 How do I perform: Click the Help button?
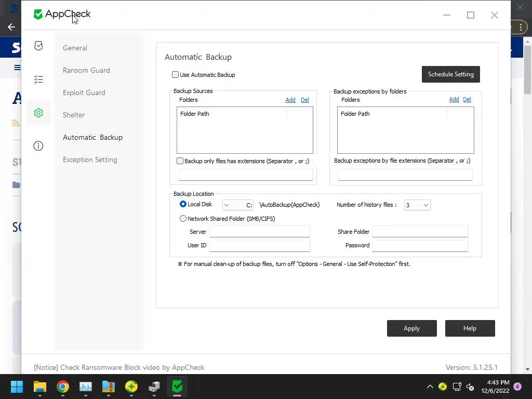coord(470,328)
